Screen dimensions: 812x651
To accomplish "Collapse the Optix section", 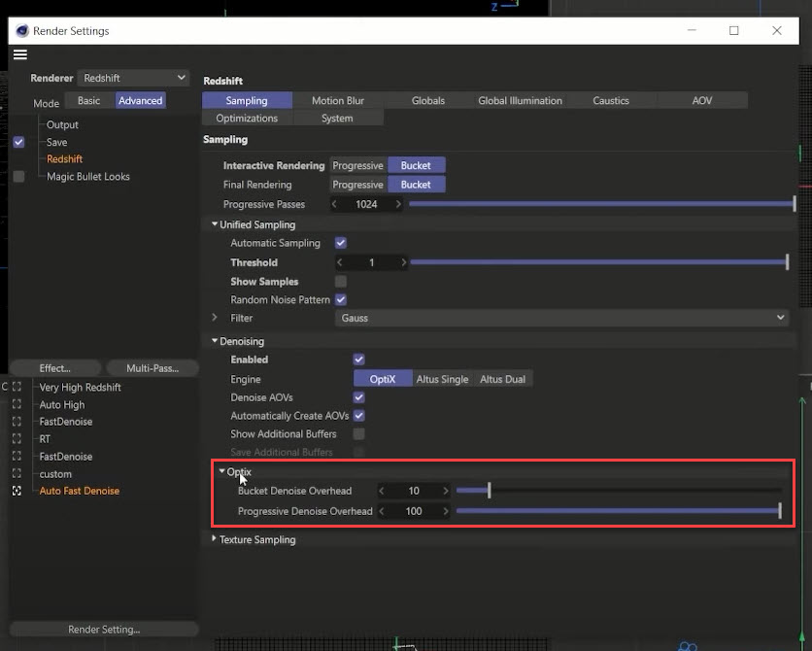I will [221, 471].
